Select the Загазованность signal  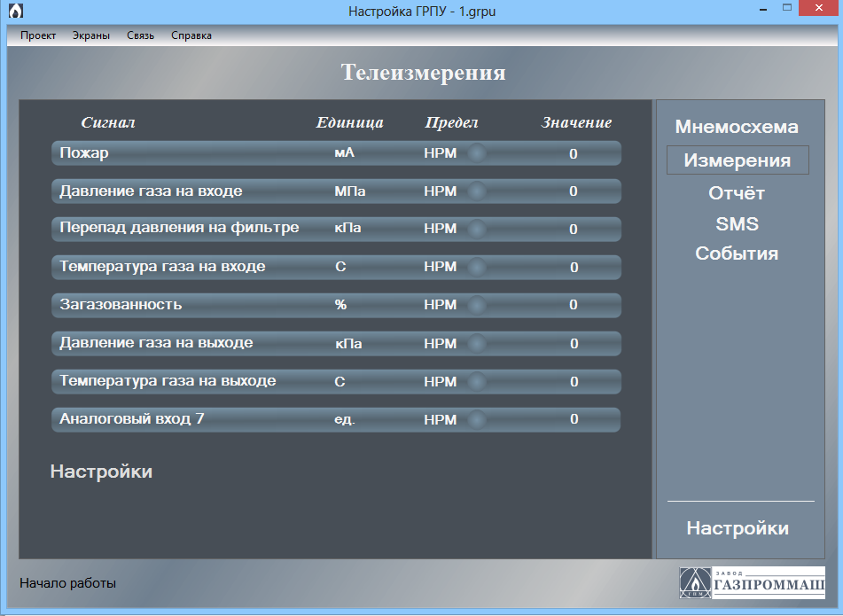pyautogui.click(x=337, y=305)
